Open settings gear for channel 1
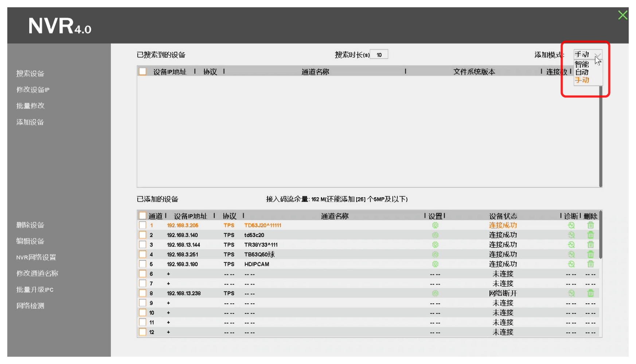The image size is (636, 364). pos(435,225)
